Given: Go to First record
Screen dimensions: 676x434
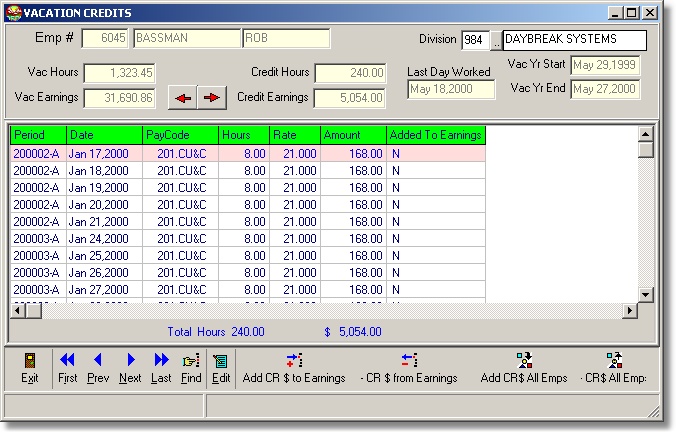Looking at the screenshot, I should tap(67, 367).
